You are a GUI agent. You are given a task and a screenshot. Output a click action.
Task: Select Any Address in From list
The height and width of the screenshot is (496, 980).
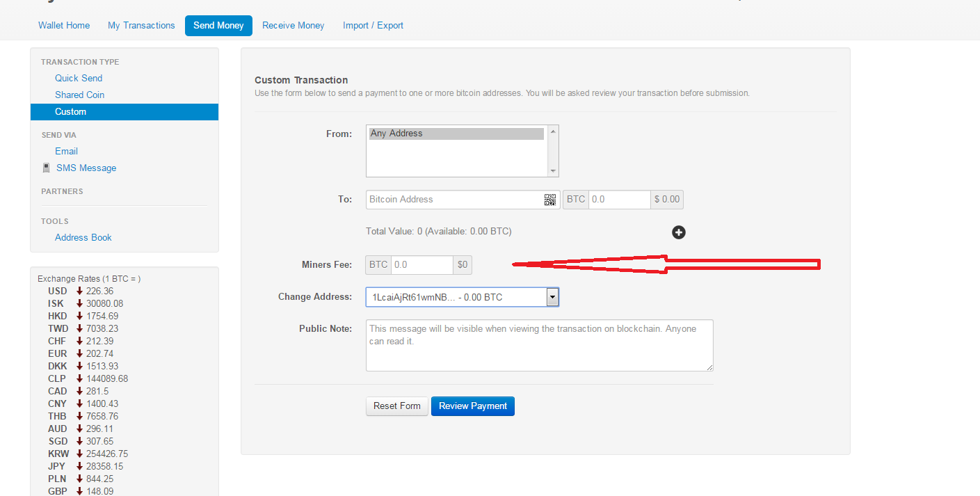456,134
